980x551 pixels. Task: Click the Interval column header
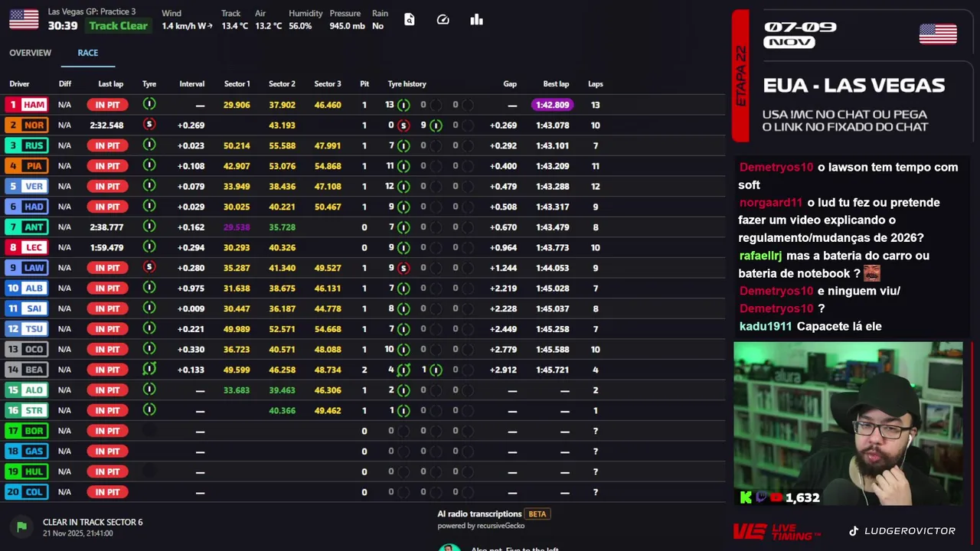(192, 84)
